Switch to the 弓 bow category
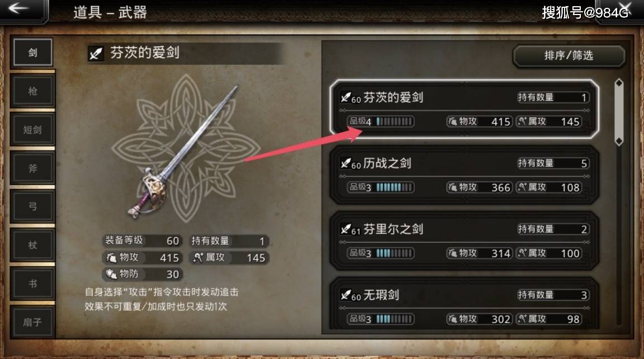 (x=33, y=206)
